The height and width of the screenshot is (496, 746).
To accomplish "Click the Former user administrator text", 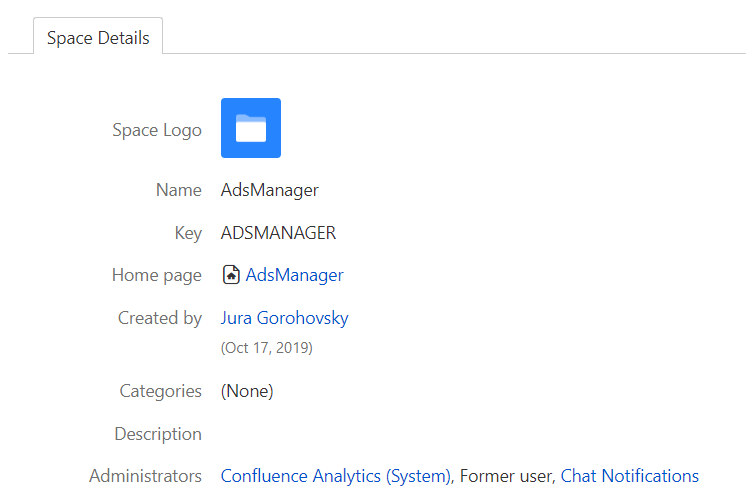I will click(505, 476).
